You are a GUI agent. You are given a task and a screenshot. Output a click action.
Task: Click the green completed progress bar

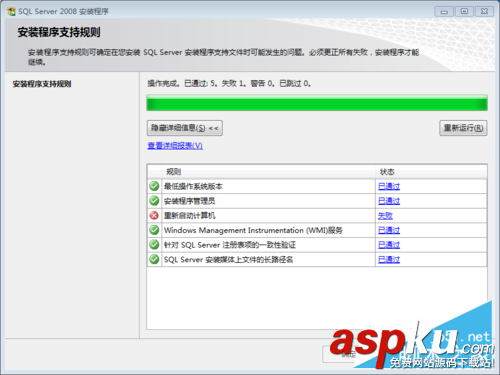click(x=317, y=103)
